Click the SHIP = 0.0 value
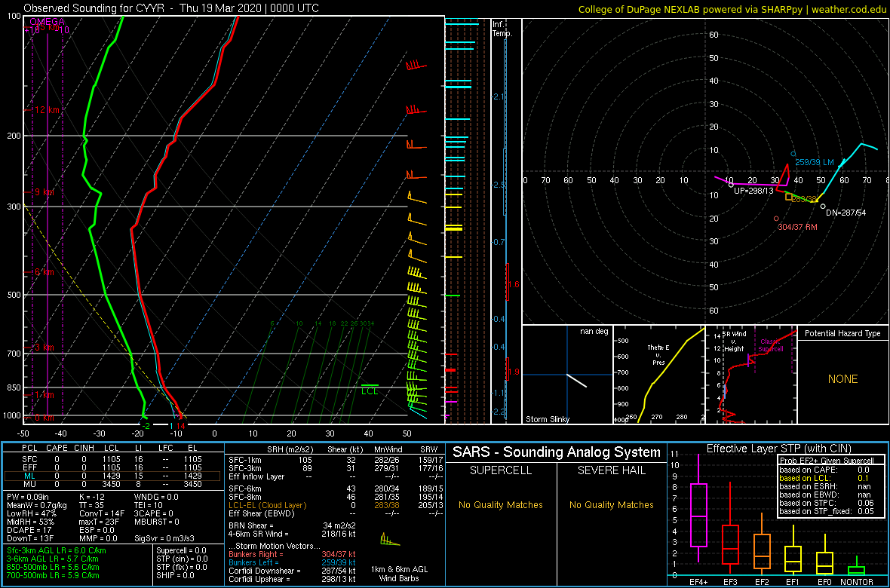Image resolution: width=890 pixels, height=588 pixels. click(176, 575)
